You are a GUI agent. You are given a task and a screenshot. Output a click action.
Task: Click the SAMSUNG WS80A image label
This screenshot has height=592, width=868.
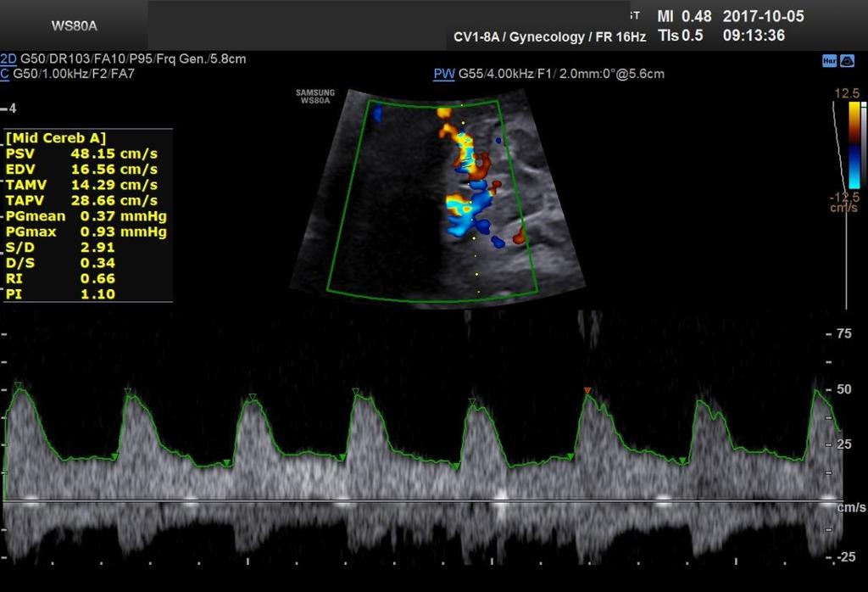click(315, 97)
